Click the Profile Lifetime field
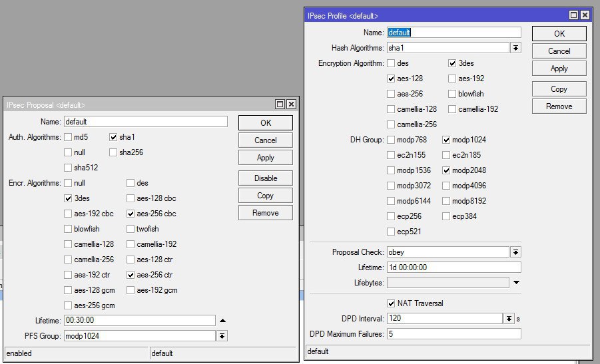 [x=453, y=268]
